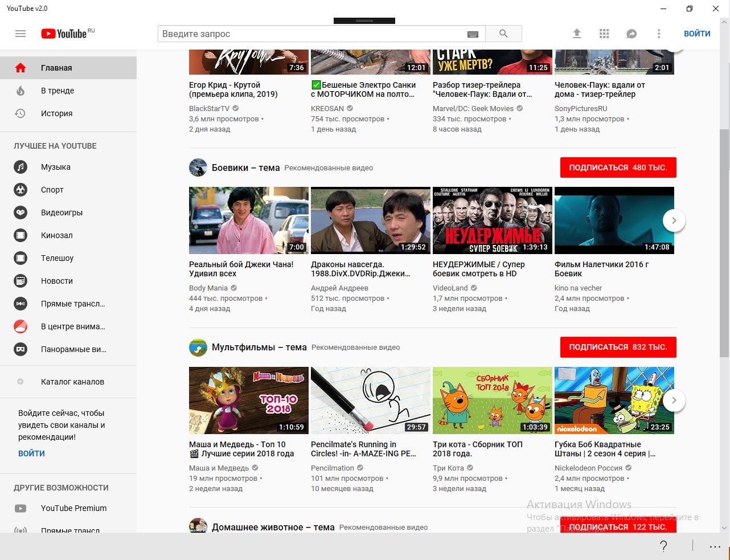Click the search query input field
The image size is (730, 560).
coord(311,34)
